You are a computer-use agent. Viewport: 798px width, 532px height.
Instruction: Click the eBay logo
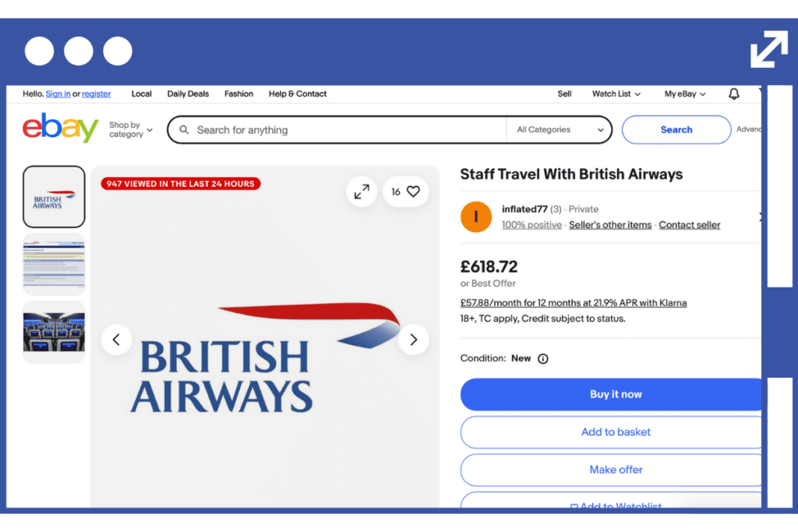61,129
